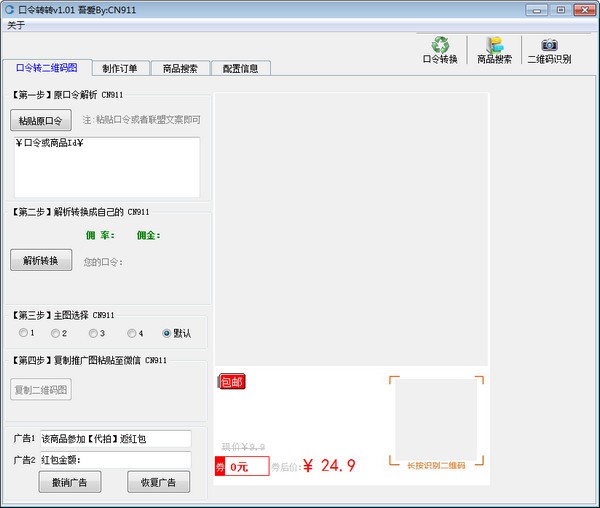Click the 广告2 红包金额 field
600x508 pixels.
[x=116, y=460]
